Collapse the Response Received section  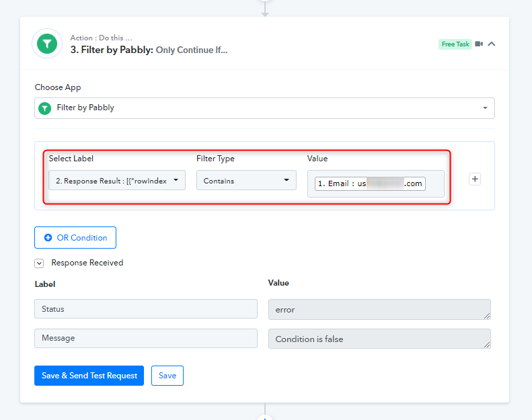tap(39, 263)
